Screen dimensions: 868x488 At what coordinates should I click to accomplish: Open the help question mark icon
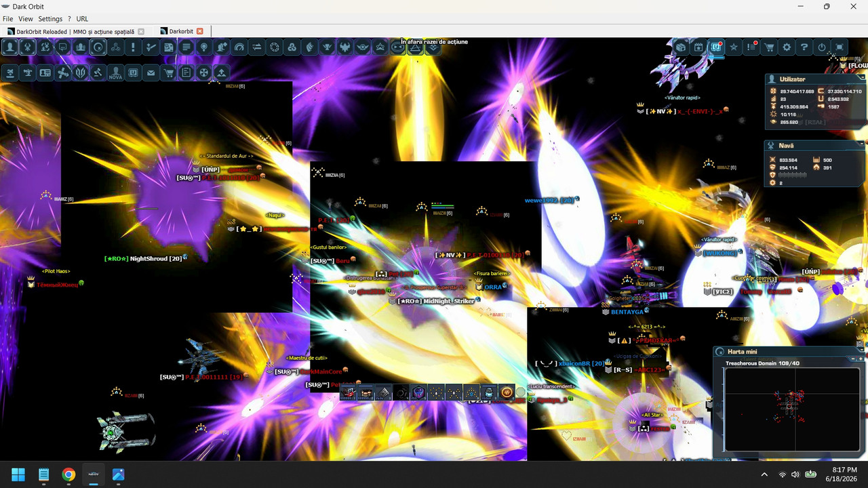[804, 47]
